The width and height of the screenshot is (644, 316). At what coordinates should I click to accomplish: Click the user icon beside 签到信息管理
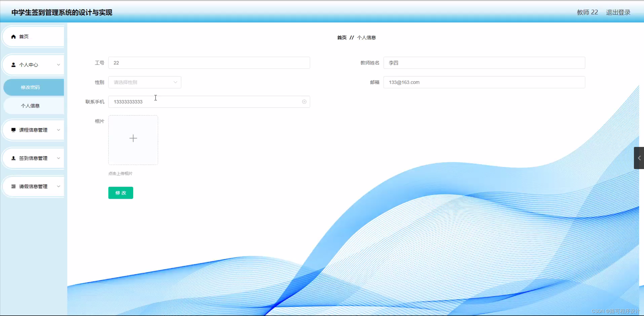(x=14, y=158)
